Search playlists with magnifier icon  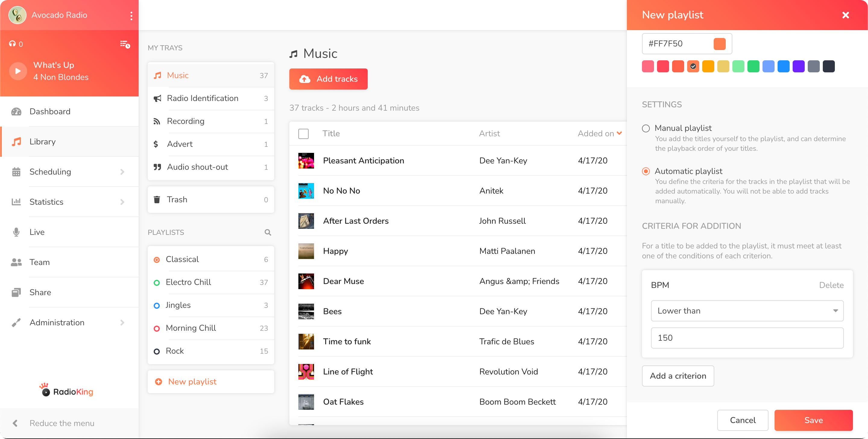tap(268, 232)
